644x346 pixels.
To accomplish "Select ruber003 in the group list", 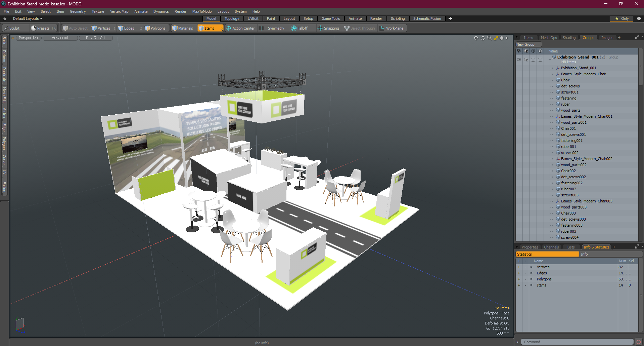I will pos(568,231).
